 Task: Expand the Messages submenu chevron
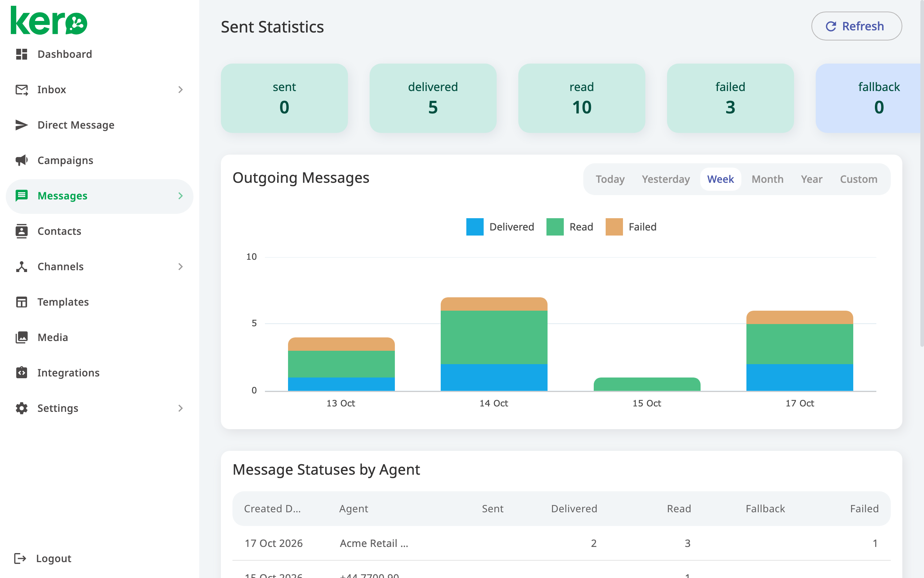[180, 196]
